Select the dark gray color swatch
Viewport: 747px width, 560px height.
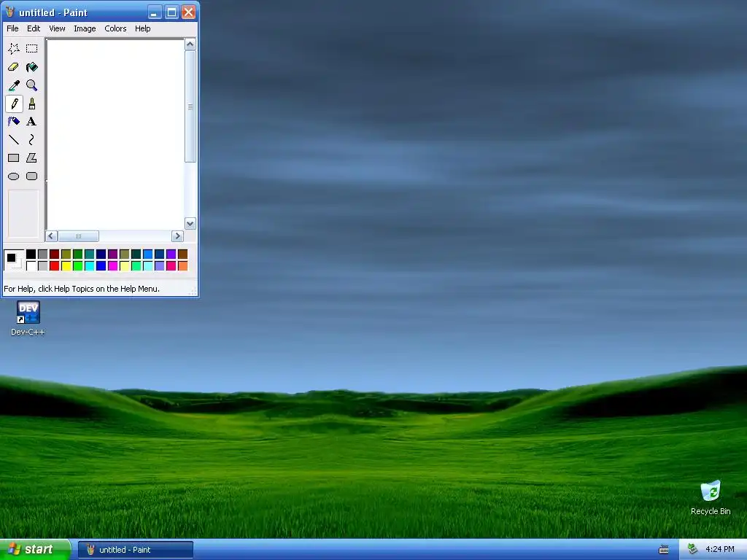(x=43, y=254)
